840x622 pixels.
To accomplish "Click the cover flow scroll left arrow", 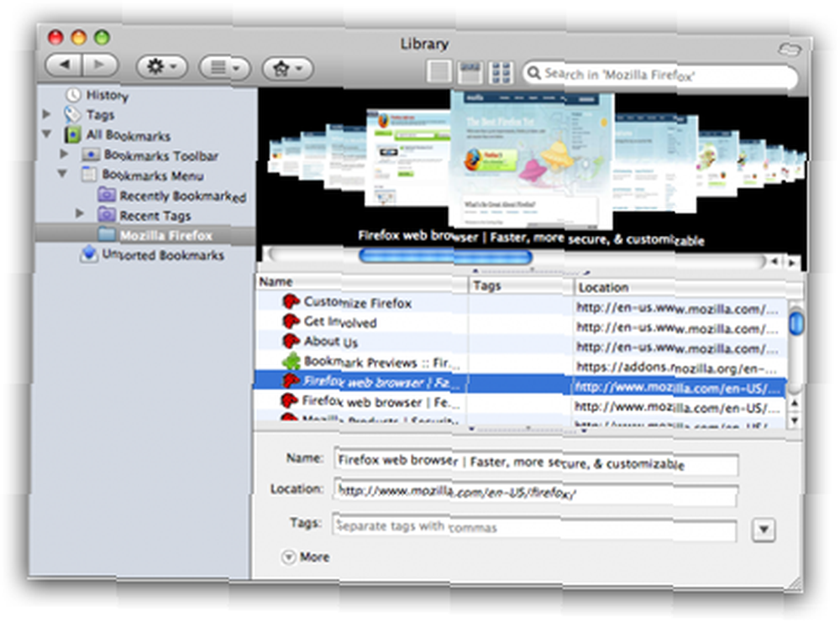I will click(774, 262).
